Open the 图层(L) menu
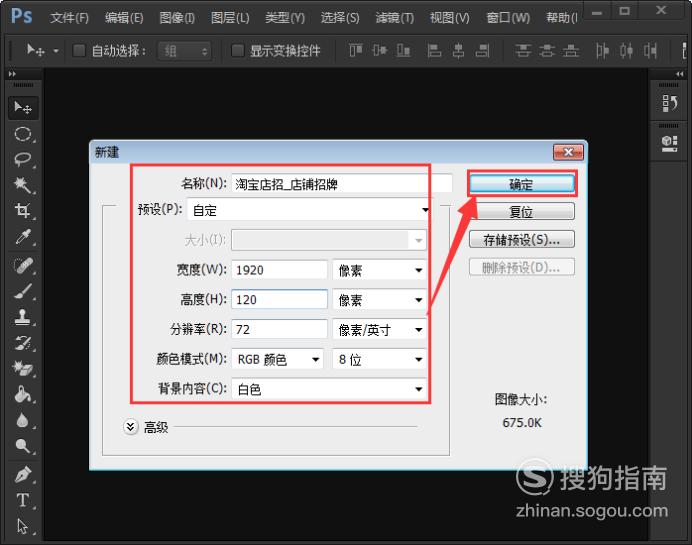692x545 pixels. pos(230,18)
